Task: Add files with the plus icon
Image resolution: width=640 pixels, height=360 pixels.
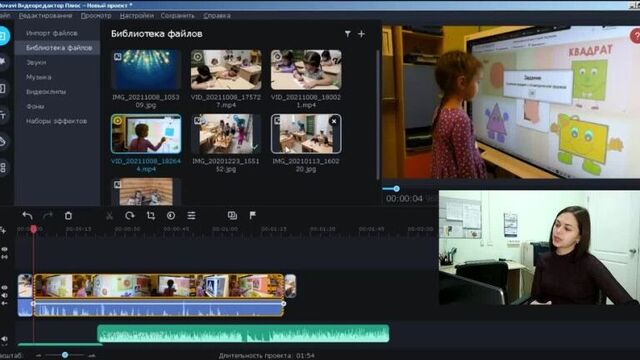Action: (361, 34)
